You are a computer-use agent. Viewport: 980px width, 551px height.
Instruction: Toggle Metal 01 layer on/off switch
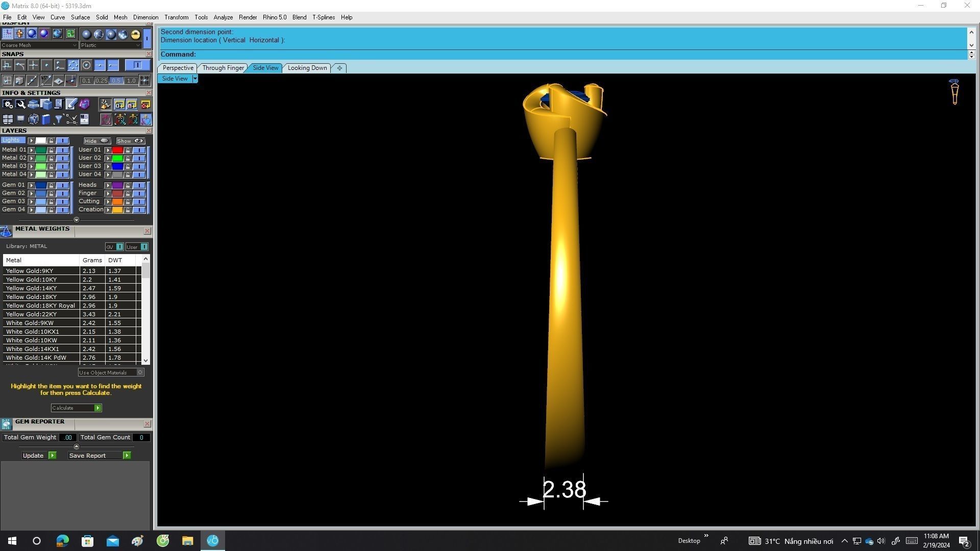[62, 150]
